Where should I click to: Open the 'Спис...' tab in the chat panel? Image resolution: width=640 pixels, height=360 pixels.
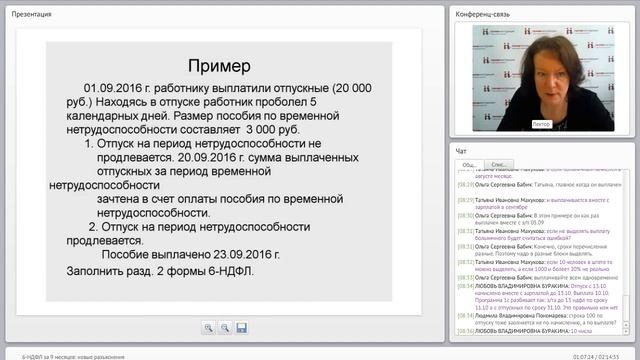498,164
